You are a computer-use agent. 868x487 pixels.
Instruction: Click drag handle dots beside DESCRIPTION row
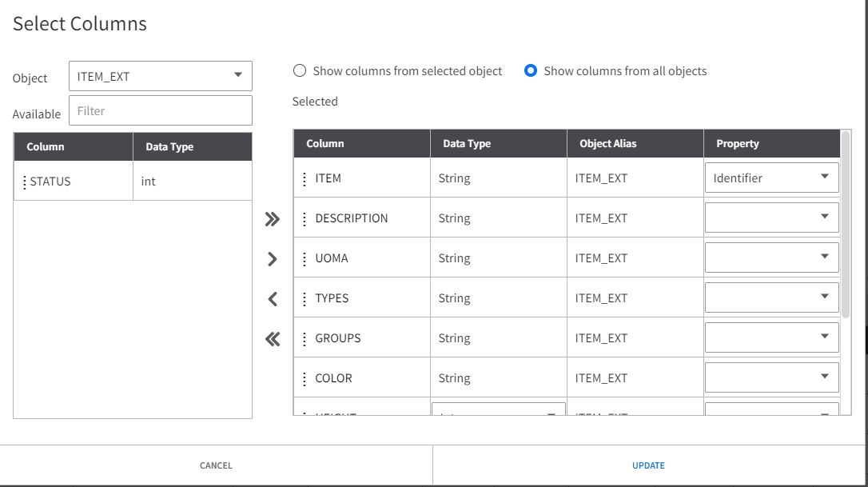[x=305, y=219]
